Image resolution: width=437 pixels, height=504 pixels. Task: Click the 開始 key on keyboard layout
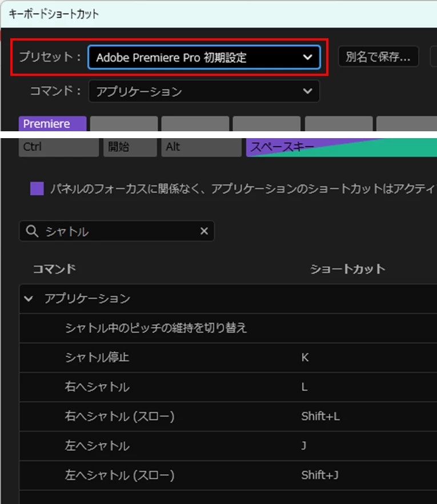tap(130, 147)
